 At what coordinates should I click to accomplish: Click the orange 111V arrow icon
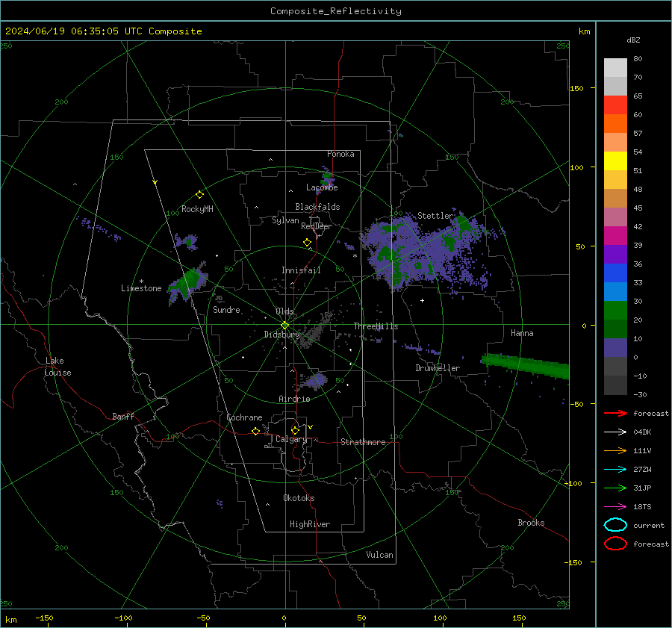(x=615, y=450)
